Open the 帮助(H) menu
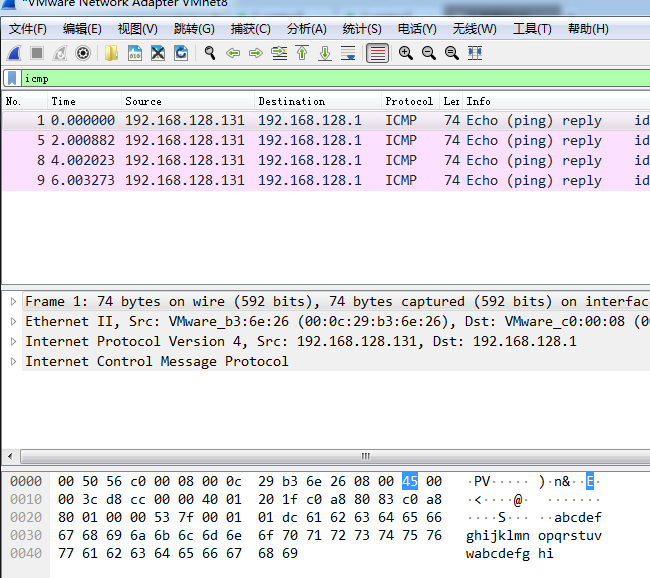This screenshot has height=578, width=650. click(x=588, y=29)
